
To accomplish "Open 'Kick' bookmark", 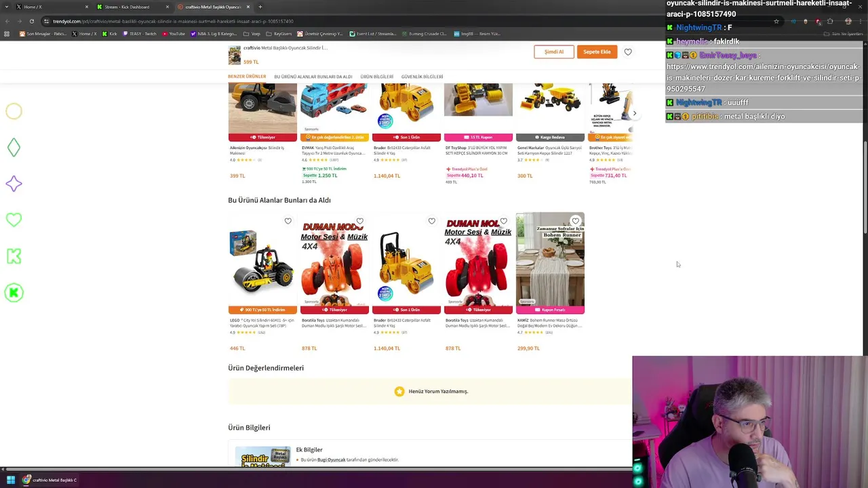I will 110,34.
